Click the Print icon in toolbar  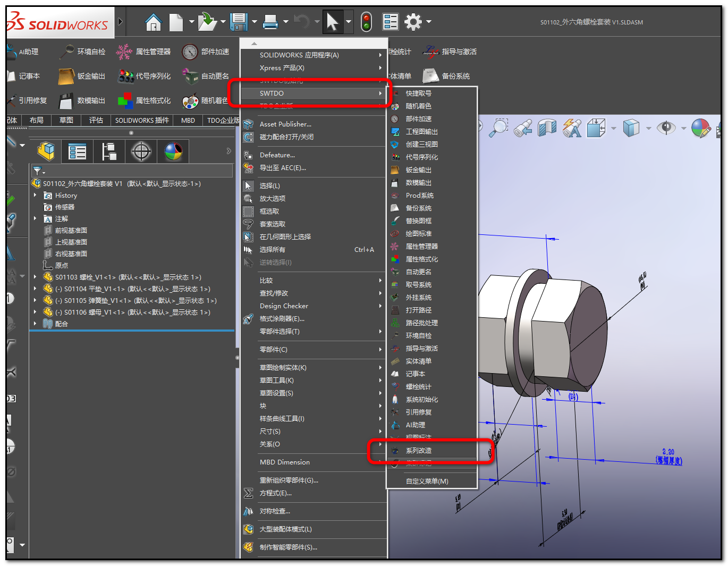coord(270,22)
